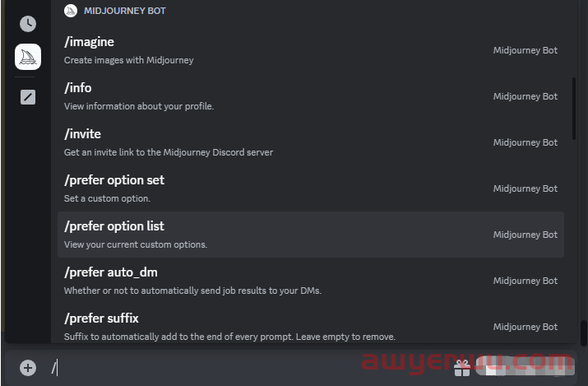Click the command list scrollbar thumb
588x386 pixels.
pos(574,109)
